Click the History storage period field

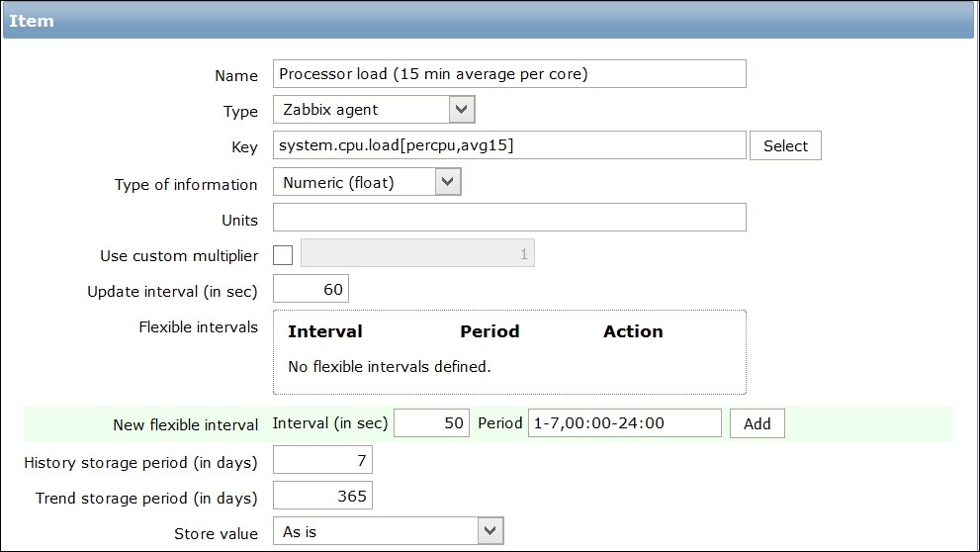pyautogui.click(x=321, y=461)
